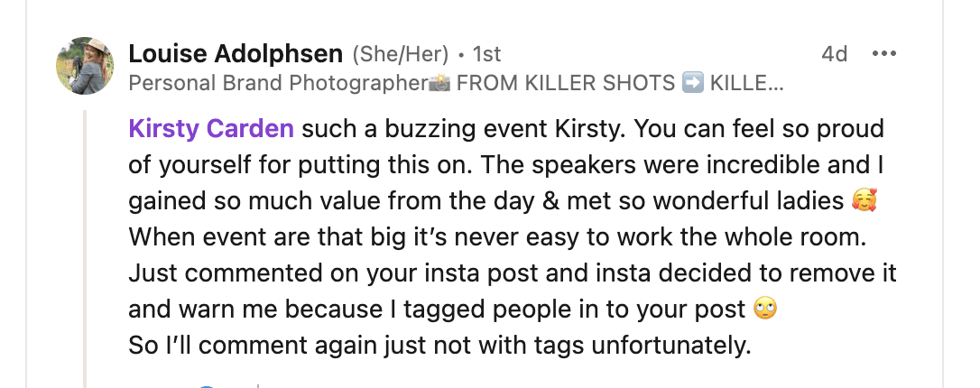Click the blue arrow emoji in headline
980x388 pixels.
click(693, 84)
